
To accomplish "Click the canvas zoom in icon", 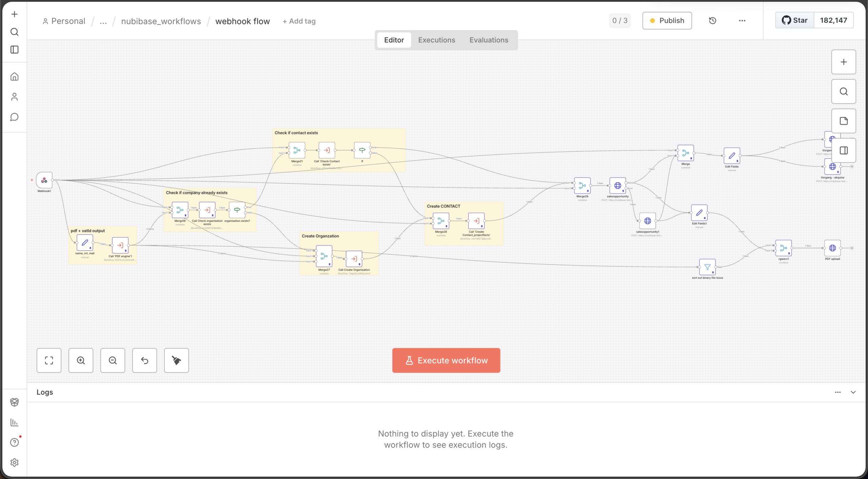I will pyautogui.click(x=81, y=360).
